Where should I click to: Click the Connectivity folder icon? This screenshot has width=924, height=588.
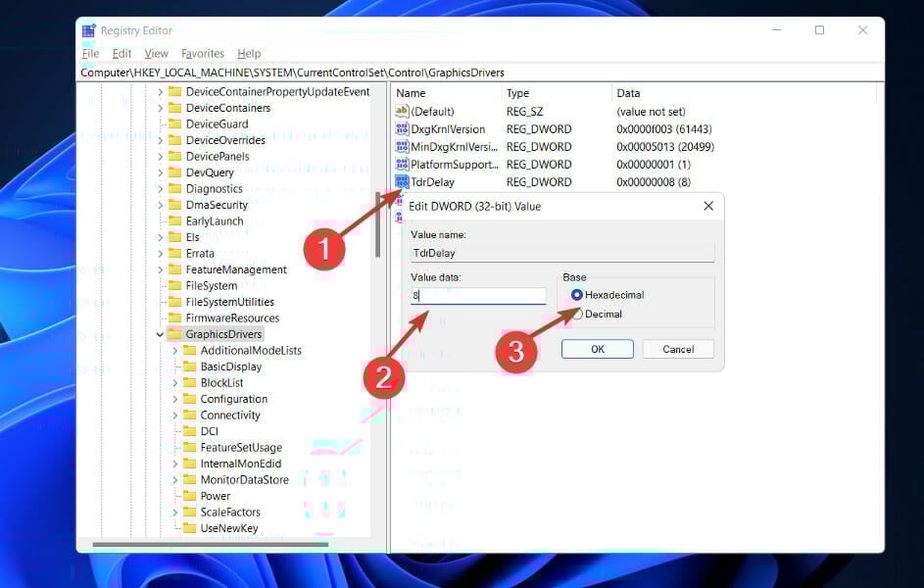pos(190,415)
